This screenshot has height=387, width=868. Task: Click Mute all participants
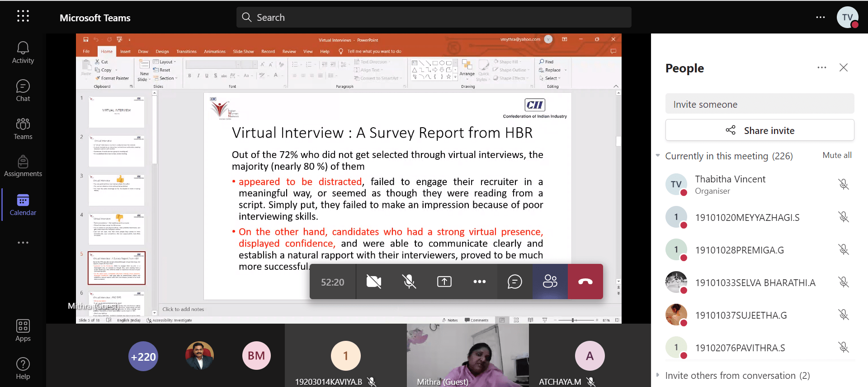837,155
